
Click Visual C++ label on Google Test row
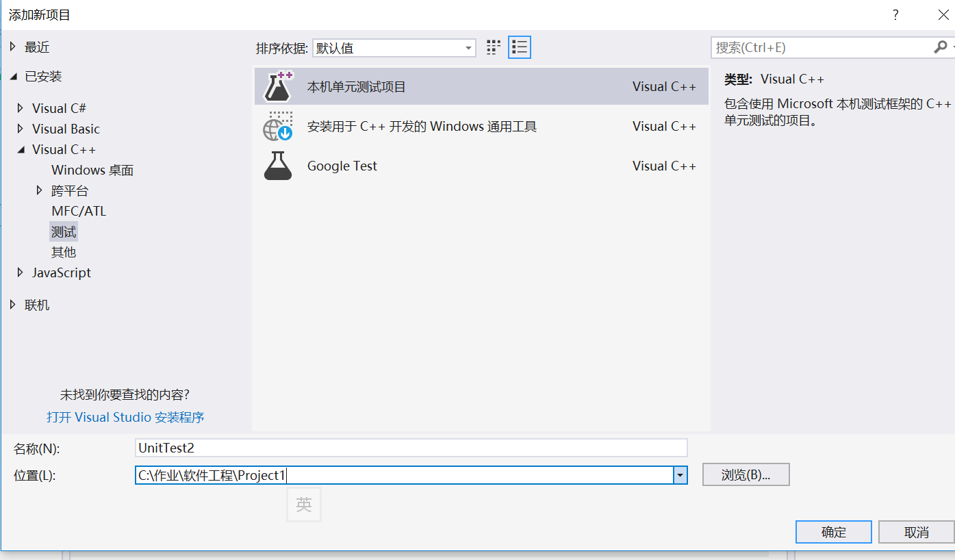click(664, 166)
